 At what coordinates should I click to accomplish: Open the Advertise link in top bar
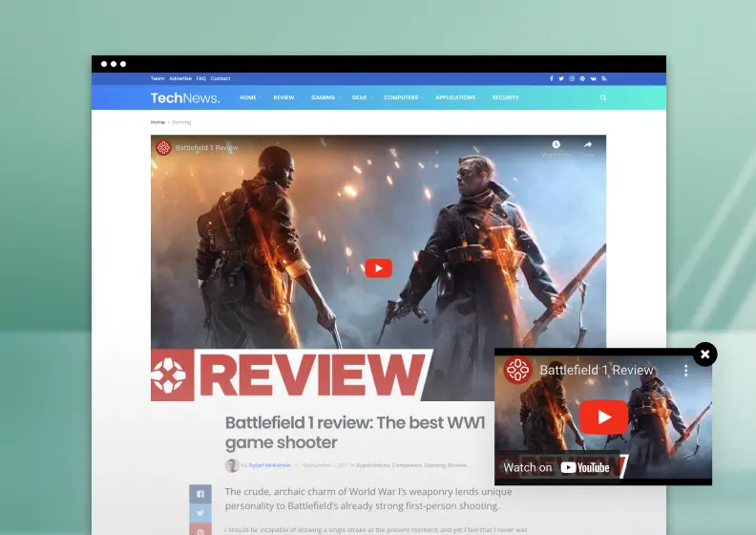pos(180,78)
